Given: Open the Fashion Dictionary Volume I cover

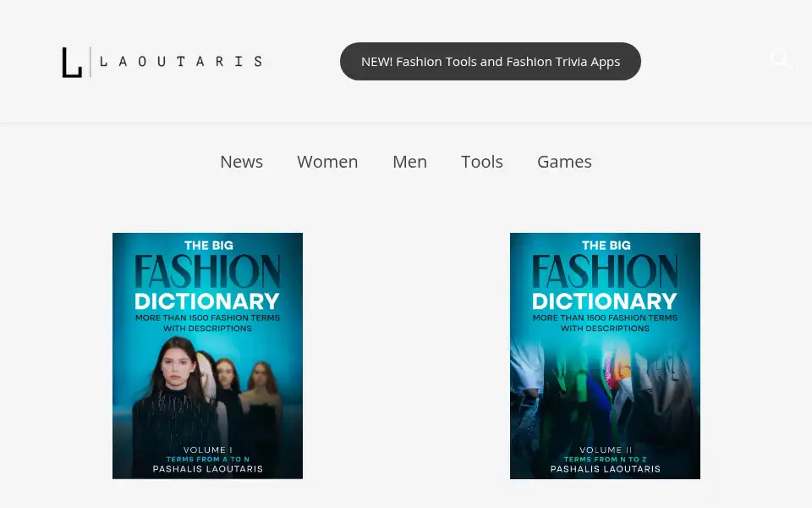Looking at the screenshot, I should pos(208,356).
